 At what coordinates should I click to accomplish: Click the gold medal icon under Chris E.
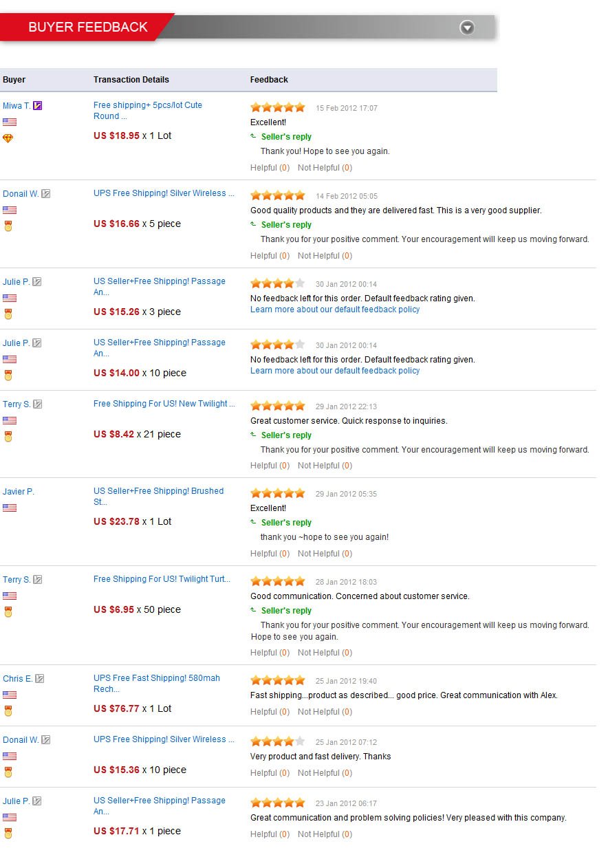pyautogui.click(x=8, y=710)
